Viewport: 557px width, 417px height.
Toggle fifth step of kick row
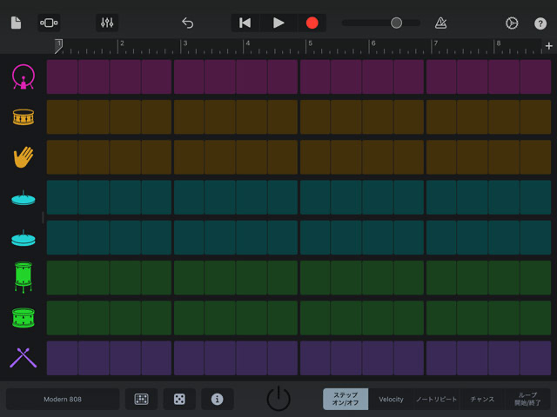click(189, 77)
